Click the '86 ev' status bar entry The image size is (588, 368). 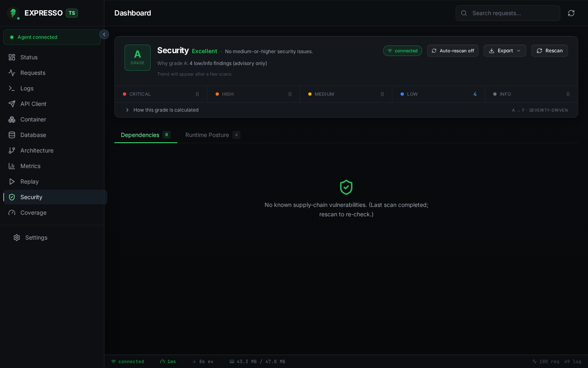206,361
